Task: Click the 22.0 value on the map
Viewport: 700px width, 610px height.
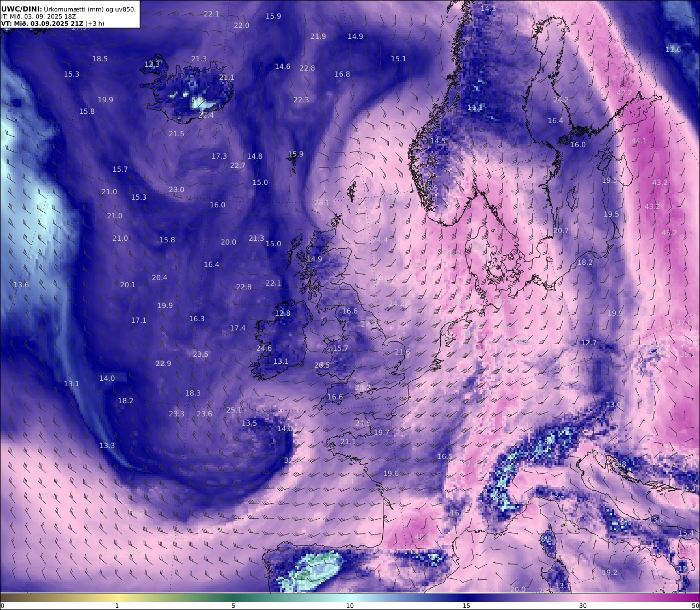Action: coord(242,26)
